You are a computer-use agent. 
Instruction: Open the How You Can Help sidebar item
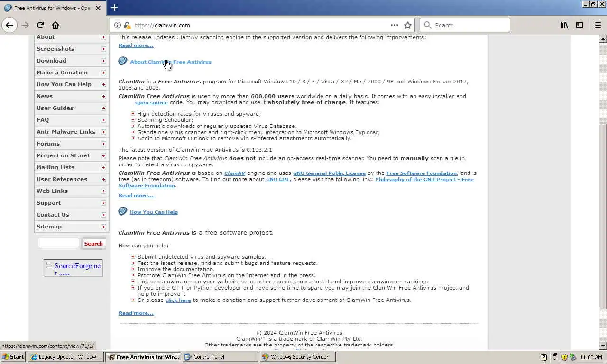tap(72, 84)
